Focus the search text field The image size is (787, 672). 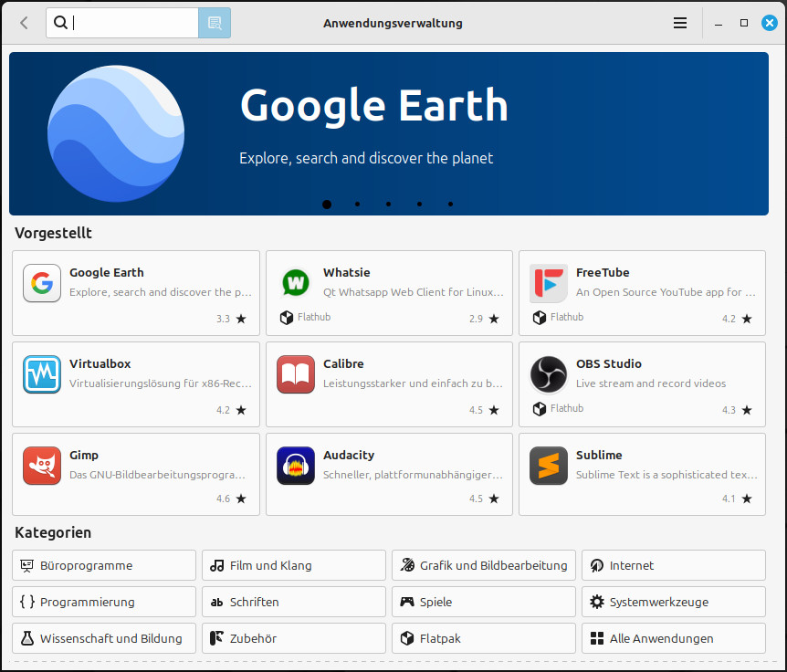click(x=122, y=23)
